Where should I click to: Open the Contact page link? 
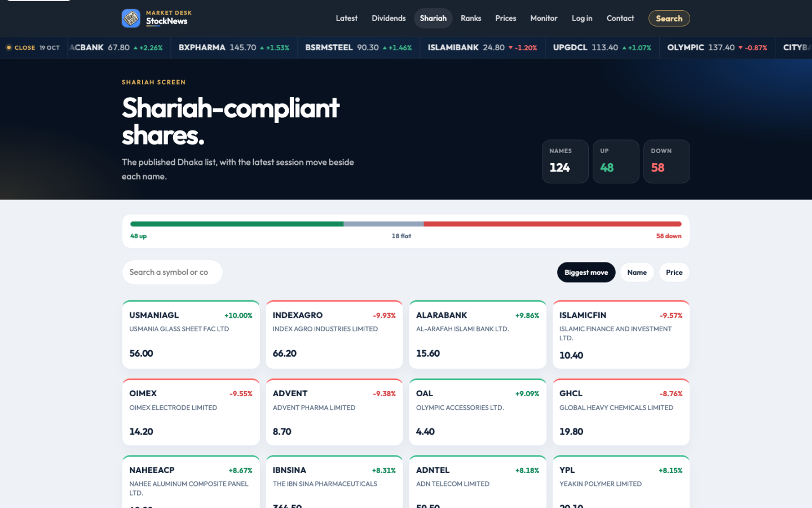[620, 18]
